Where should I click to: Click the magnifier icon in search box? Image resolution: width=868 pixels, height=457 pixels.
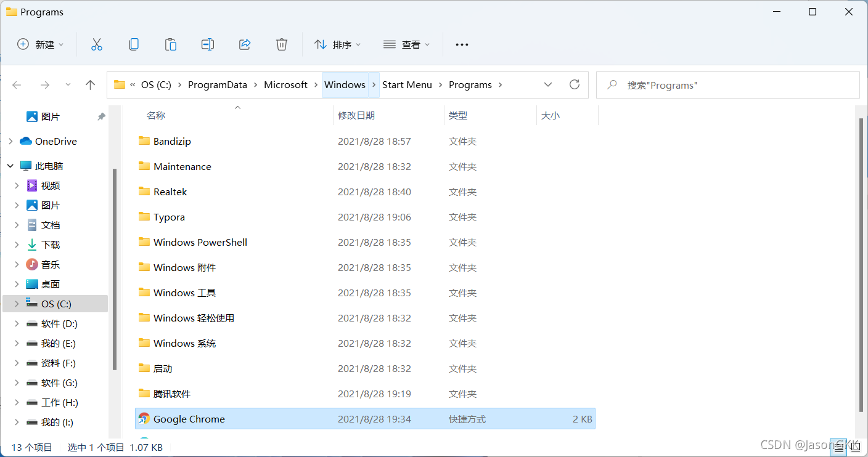tap(612, 85)
